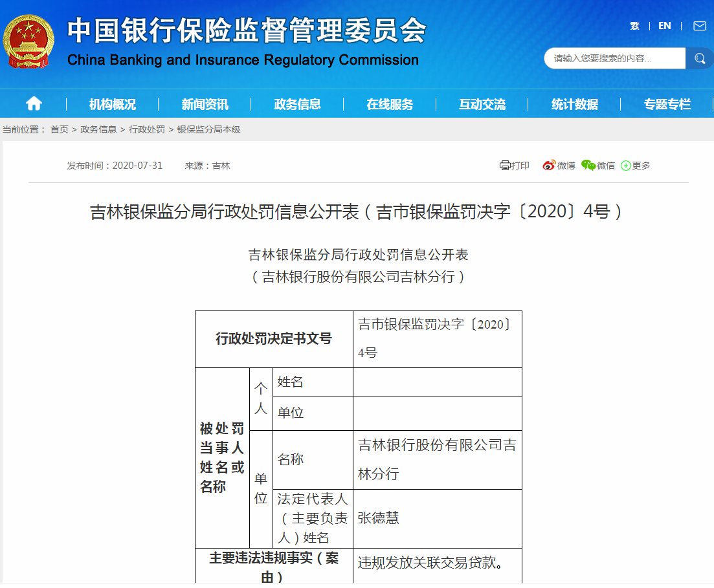Share the article via the WeChat icon

(589, 165)
